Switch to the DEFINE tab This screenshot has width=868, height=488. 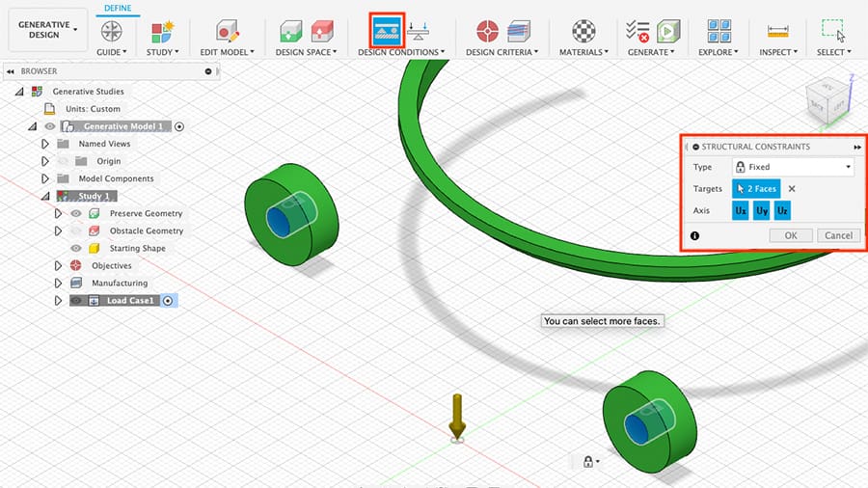pos(118,9)
